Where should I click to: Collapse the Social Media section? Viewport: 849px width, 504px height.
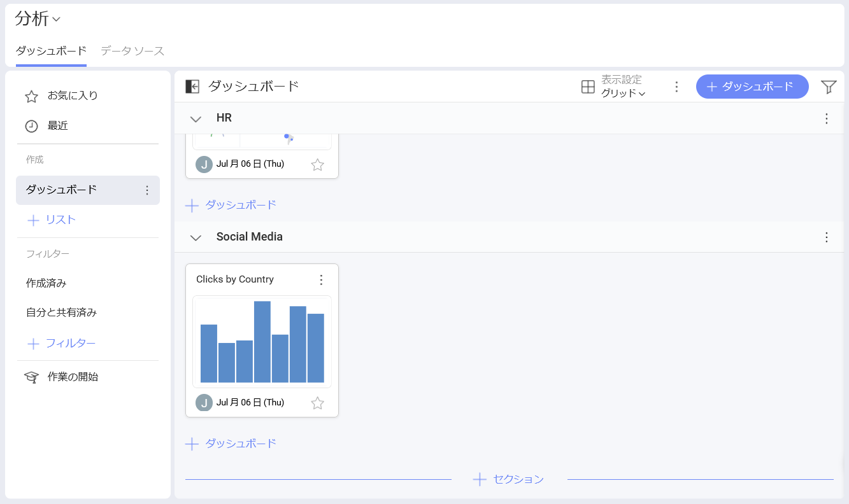point(196,237)
